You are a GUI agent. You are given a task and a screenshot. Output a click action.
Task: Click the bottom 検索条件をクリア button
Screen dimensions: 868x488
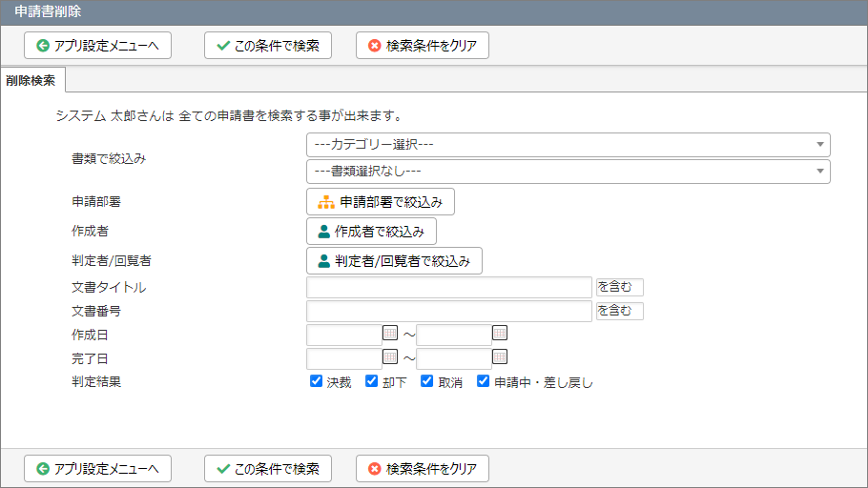(x=423, y=469)
